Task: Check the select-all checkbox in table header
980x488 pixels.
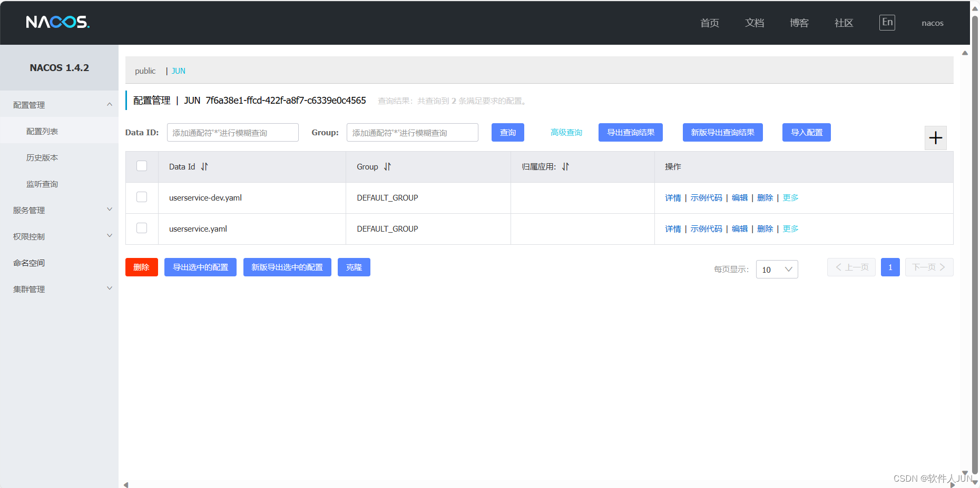Action: pyautogui.click(x=141, y=165)
